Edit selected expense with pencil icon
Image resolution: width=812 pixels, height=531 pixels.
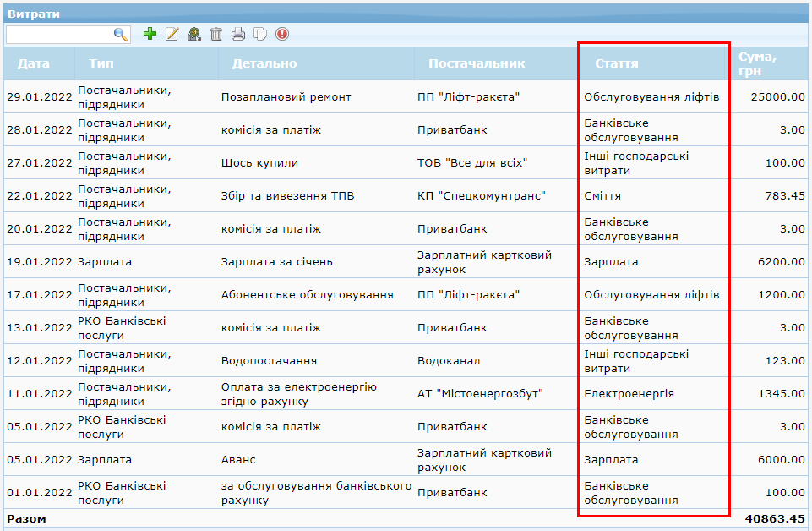click(x=172, y=34)
